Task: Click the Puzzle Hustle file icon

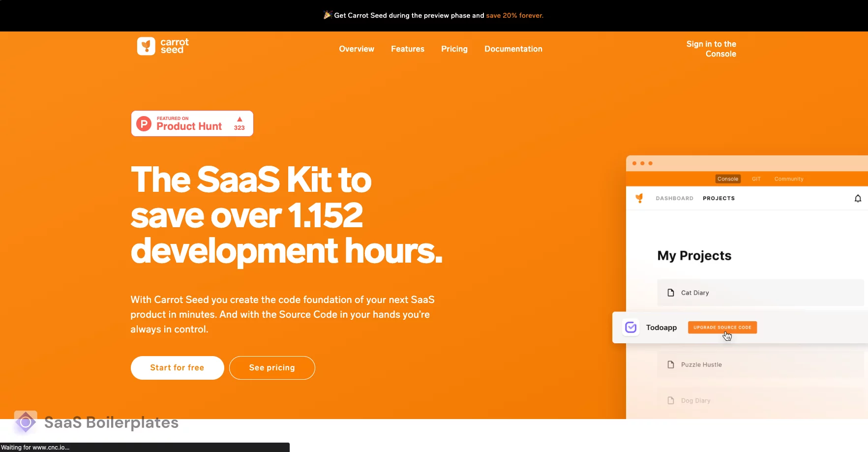Action: [x=671, y=364]
